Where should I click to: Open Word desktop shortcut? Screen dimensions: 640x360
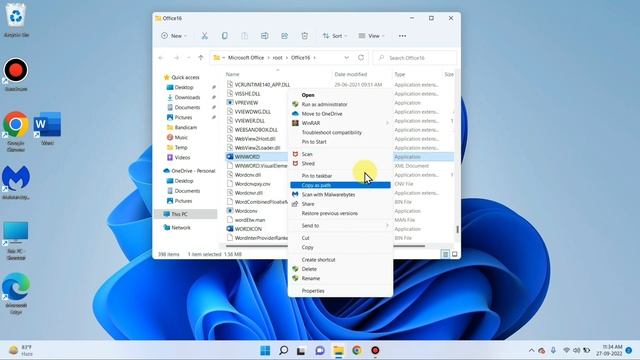point(47,129)
